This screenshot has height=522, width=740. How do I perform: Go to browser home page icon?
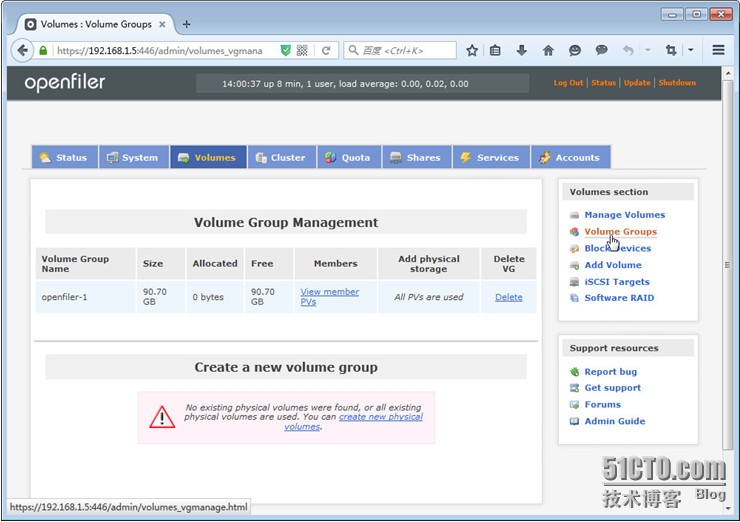pos(548,50)
